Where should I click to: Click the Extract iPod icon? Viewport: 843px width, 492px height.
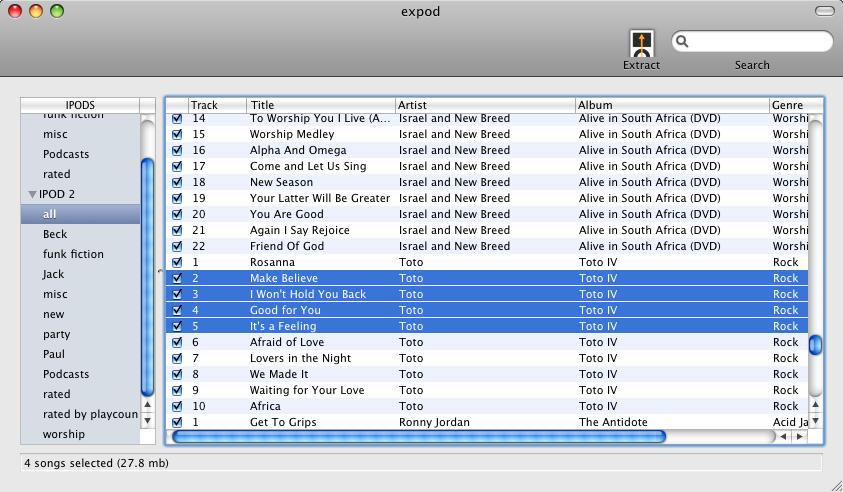[x=641, y=44]
